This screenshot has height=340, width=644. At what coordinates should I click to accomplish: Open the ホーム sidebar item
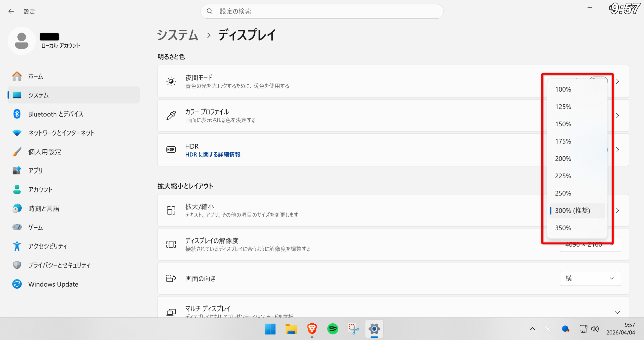click(35, 76)
